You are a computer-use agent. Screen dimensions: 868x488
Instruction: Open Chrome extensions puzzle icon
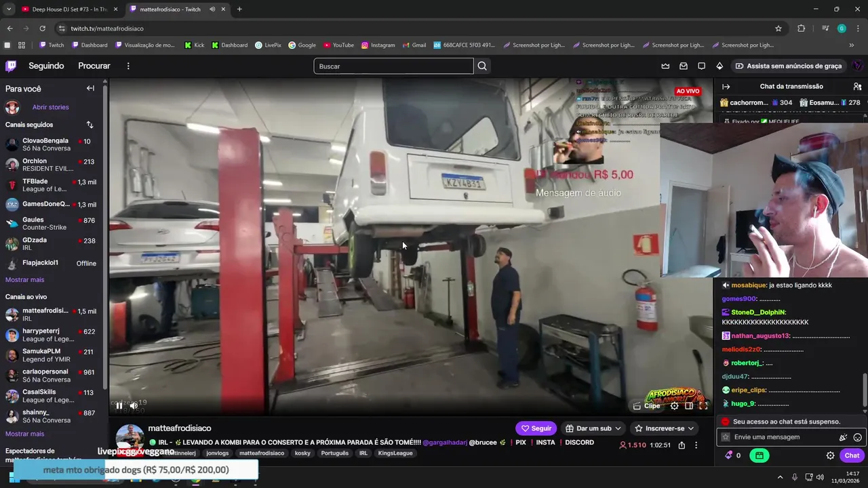tap(801, 28)
